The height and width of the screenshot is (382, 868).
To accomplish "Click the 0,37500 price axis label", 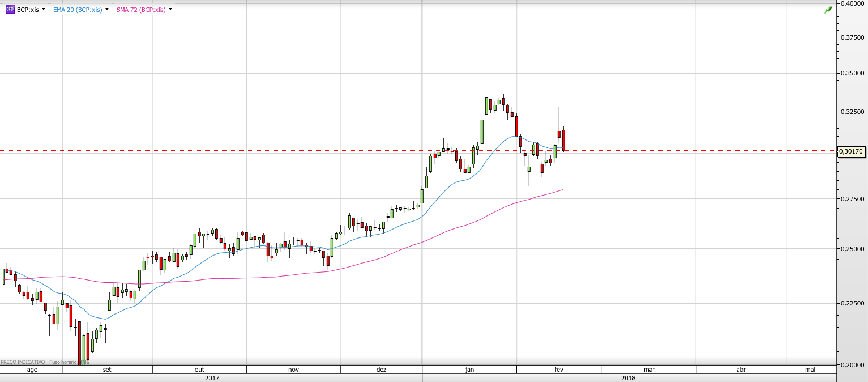I will tap(852, 37).
